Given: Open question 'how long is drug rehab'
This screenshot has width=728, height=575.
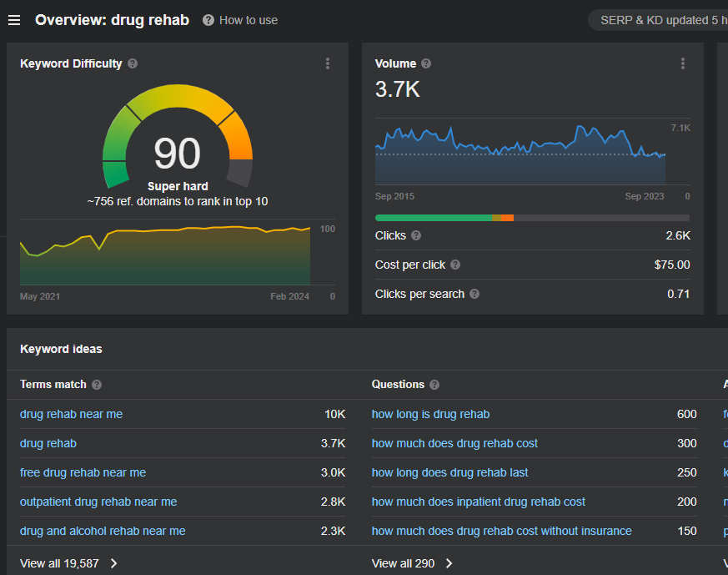Looking at the screenshot, I should pyautogui.click(x=430, y=414).
